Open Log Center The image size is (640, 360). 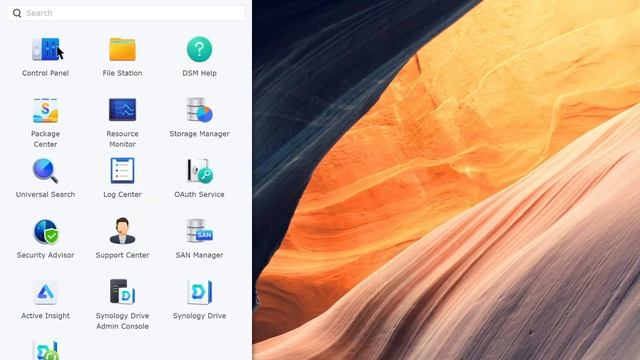point(122,171)
